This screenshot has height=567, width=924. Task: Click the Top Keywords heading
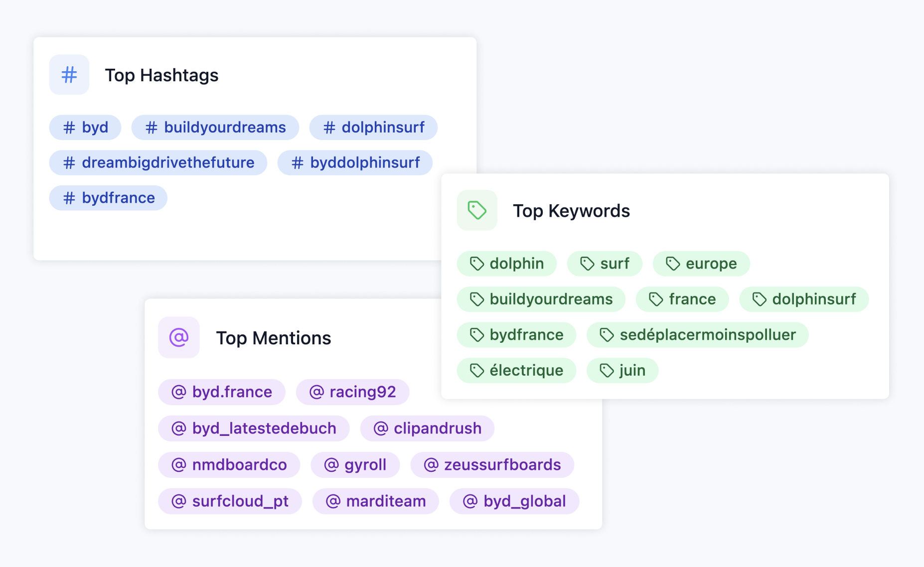(571, 211)
